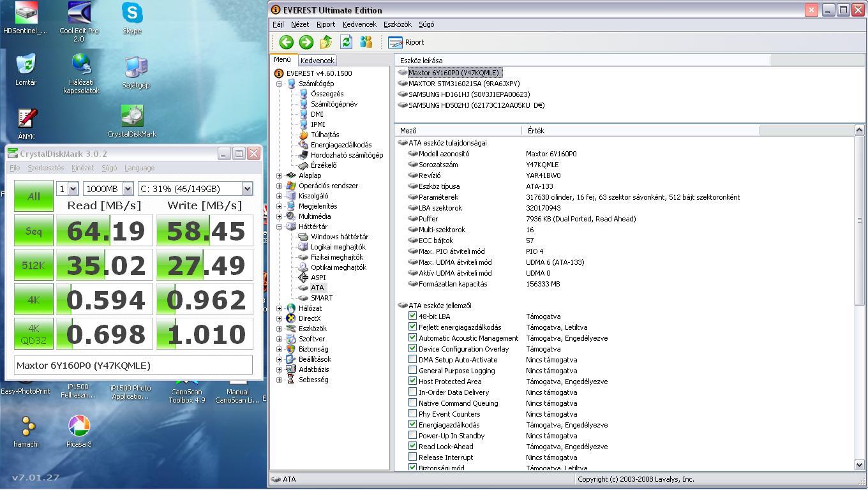Image resolution: width=868 pixels, height=490 pixels.
Task: Toggle the DMA Setup Auto-Activate checkbox
Action: tap(412, 359)
